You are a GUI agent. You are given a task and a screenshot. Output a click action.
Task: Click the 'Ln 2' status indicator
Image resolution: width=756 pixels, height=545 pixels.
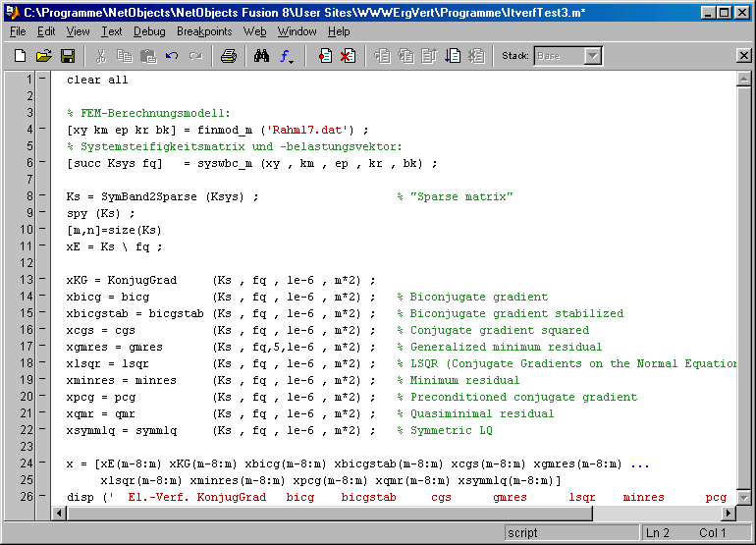658,533
